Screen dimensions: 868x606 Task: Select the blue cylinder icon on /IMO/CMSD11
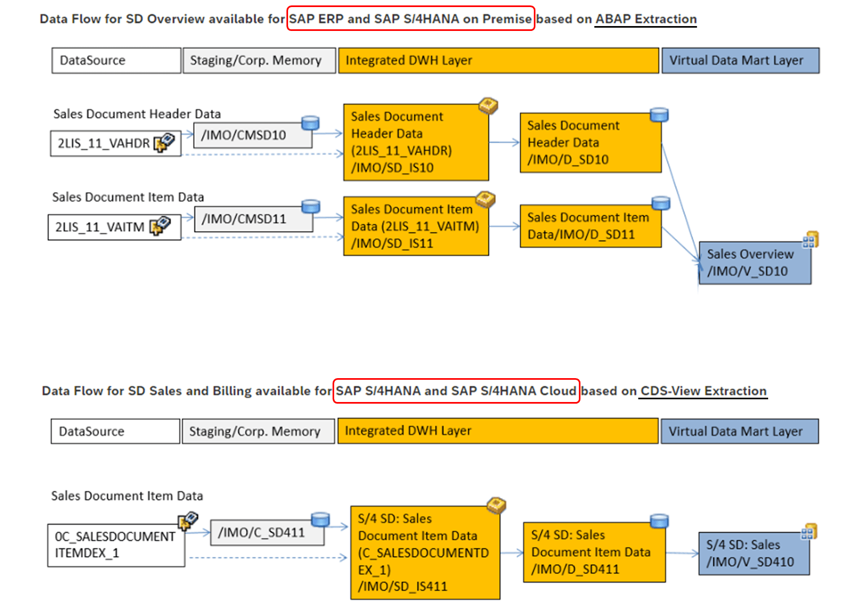(x=311, y=207)
